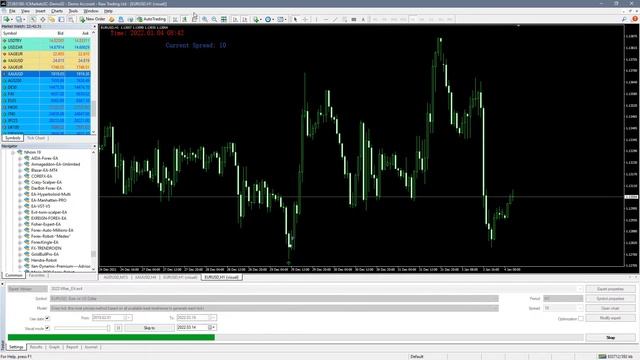Viewport: 640px width, 360px height.
Task: Toggle the Market Watch window icon
Action: pos(33,19)
